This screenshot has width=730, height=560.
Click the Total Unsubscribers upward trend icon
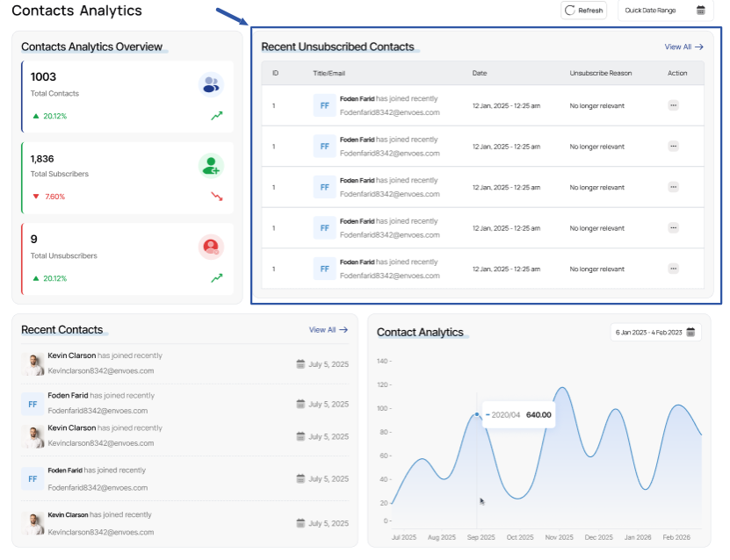coord(217,278)
